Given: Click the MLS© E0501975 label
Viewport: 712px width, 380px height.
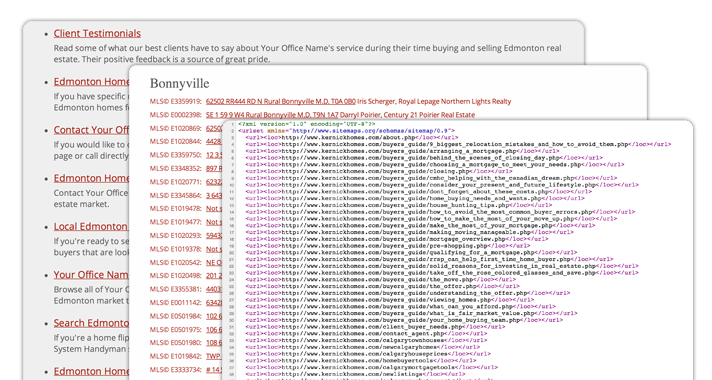Looking at the screenshot, I should [176, 329].
